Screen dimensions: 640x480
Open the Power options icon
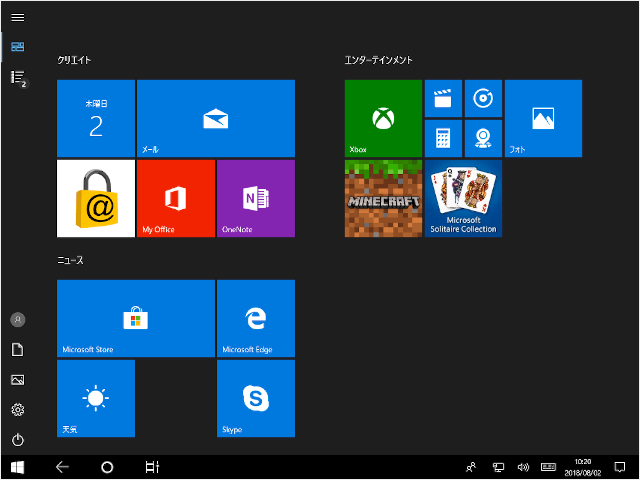tap(18, 440)
